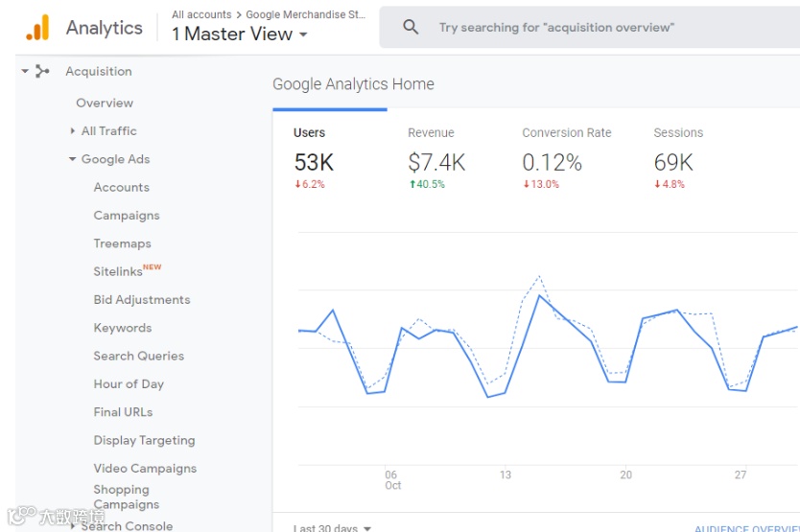The height and width of the screenshot is (532, 800).
Task: Click the 4.8% sessions decrease indicator
Action: (x=670, y=184)
